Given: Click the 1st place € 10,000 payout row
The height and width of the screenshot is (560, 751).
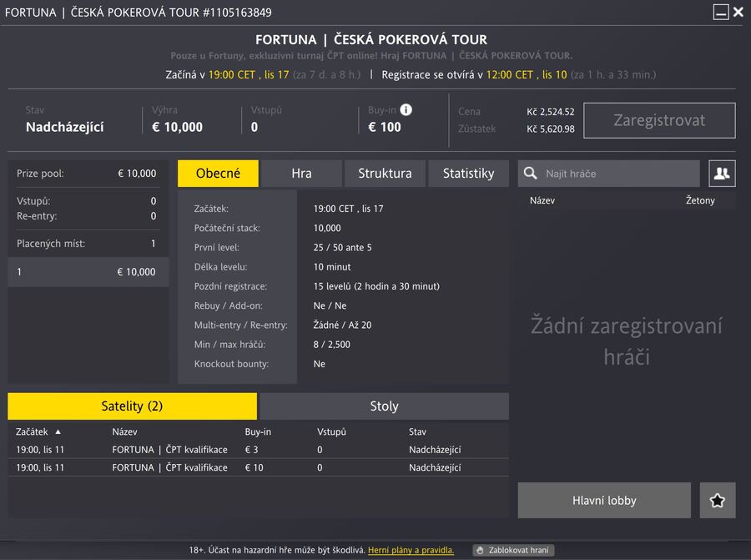Looking at the screenshot, I should (88, 272).
